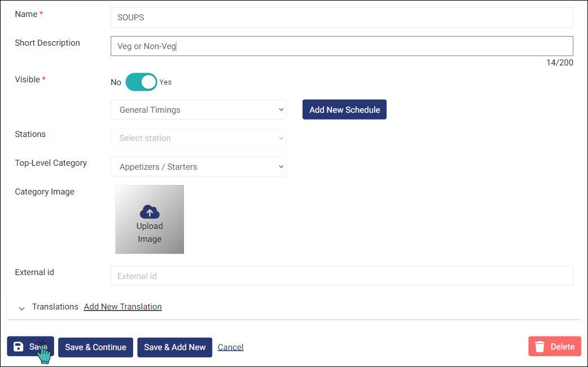
Task: Expand the Translations section chevron
Action: [x=22, y=308]
